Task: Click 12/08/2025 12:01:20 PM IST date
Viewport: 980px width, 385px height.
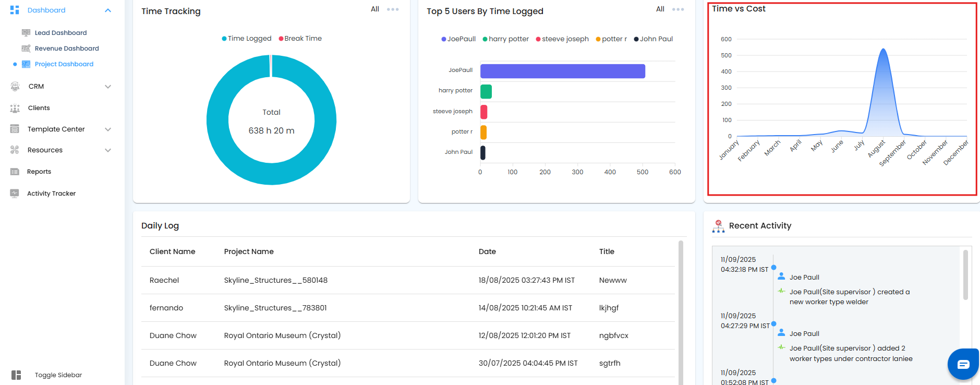Action: pyautogui.click(x=525, y=335)
